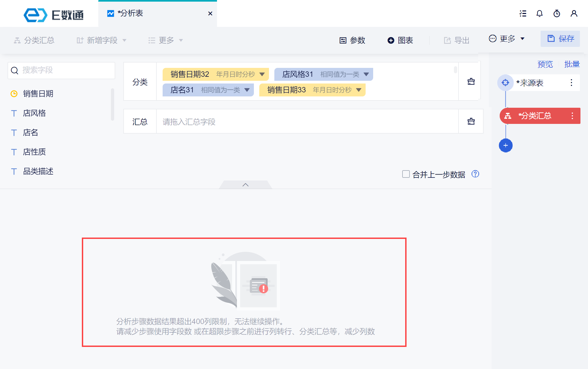Click the 保存 save button
Viewport: 588px width, 369px height.
(x=560, y=39)
